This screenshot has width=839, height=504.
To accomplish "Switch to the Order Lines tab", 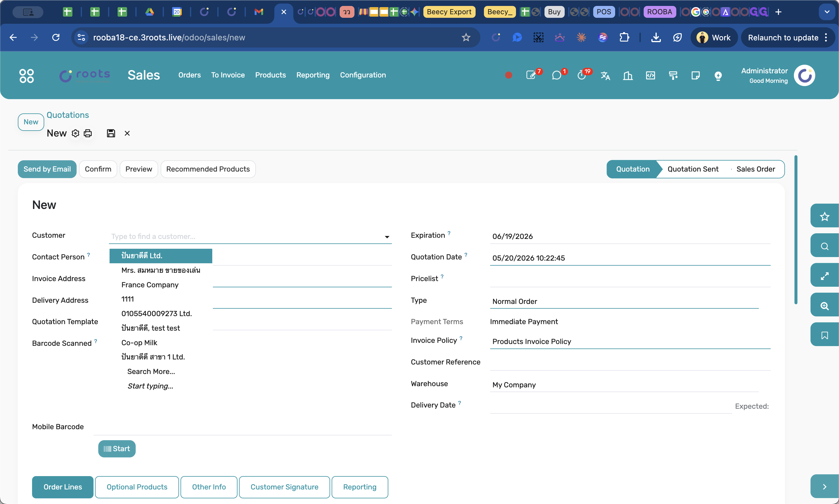I will point(63,487).
